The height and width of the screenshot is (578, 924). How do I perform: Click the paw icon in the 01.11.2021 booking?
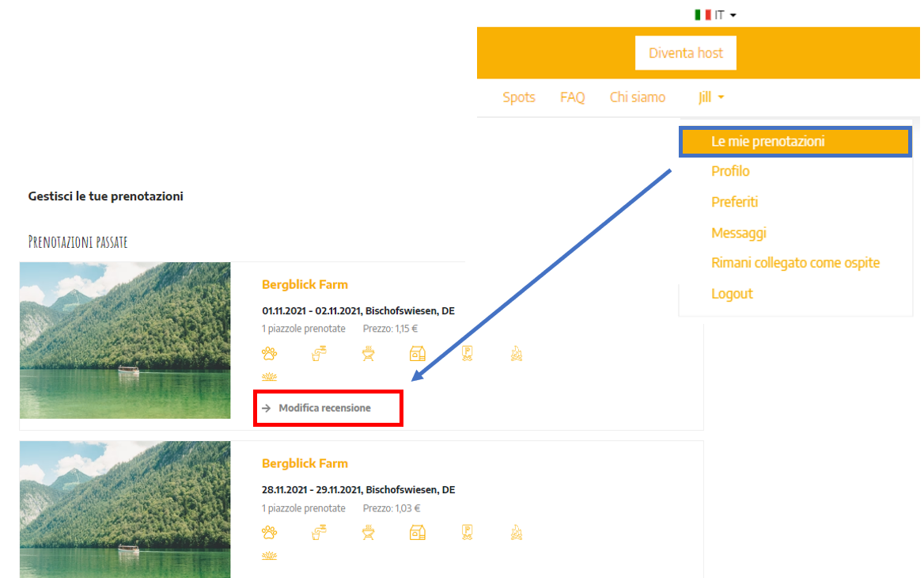pyautogui.click(x=269, y=353)
